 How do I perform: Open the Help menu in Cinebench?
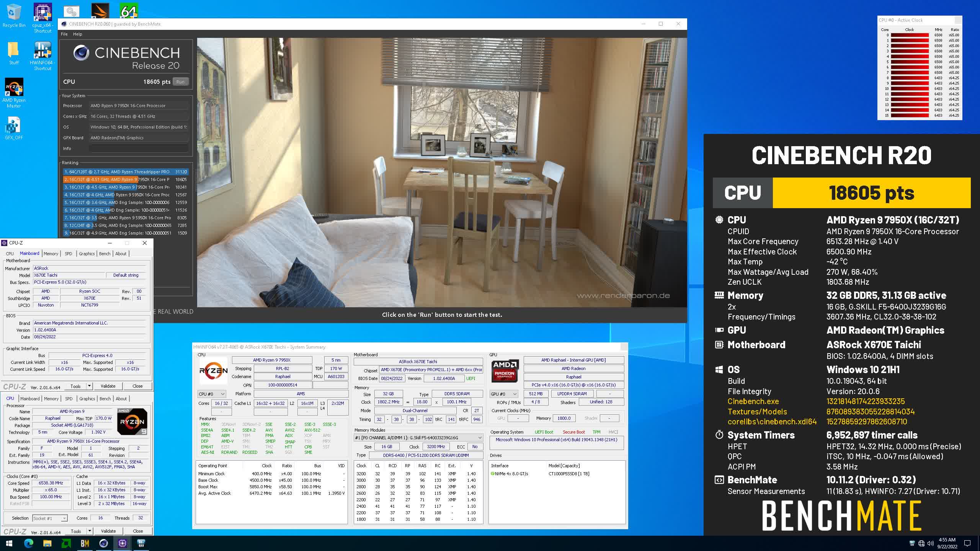point(77,34)
